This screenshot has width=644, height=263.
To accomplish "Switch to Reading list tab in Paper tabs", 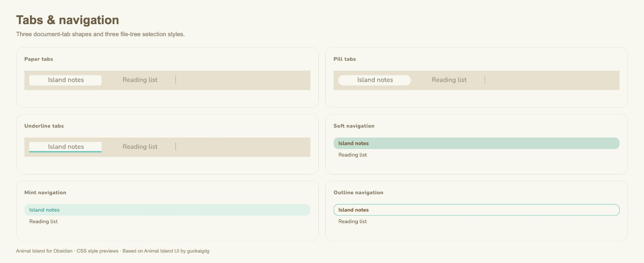I will (x=140, y=80).
